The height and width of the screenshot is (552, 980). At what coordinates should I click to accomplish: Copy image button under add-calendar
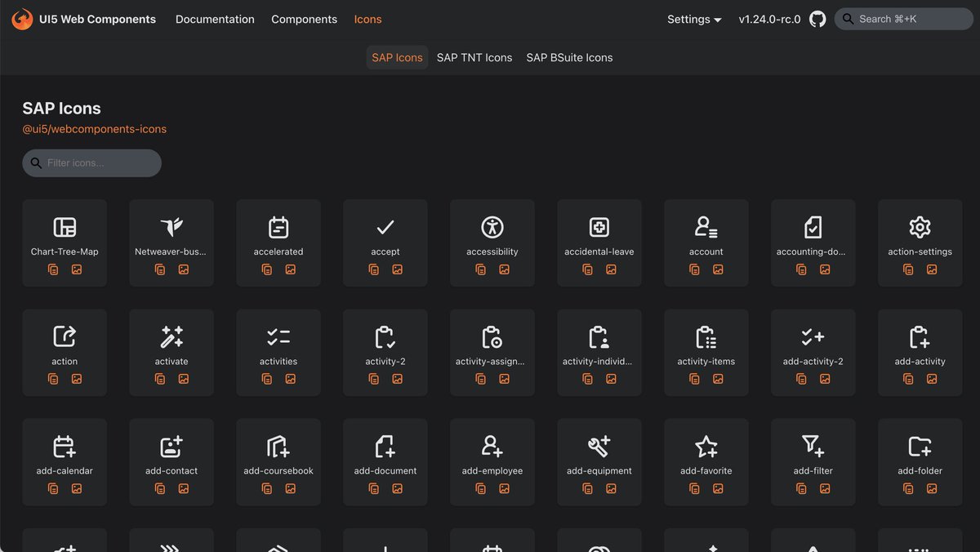pyautogui.click(x=77, y=488)
